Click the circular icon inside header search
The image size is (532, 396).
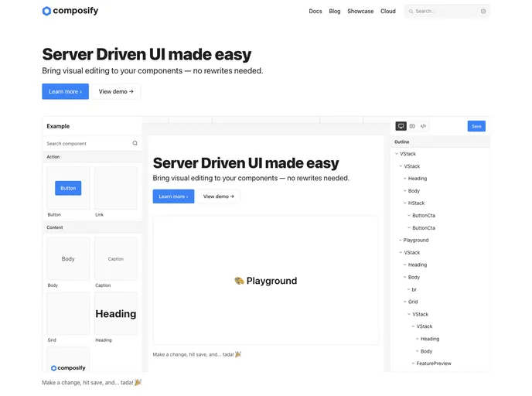pyautogui.click(x=483, y=11)
